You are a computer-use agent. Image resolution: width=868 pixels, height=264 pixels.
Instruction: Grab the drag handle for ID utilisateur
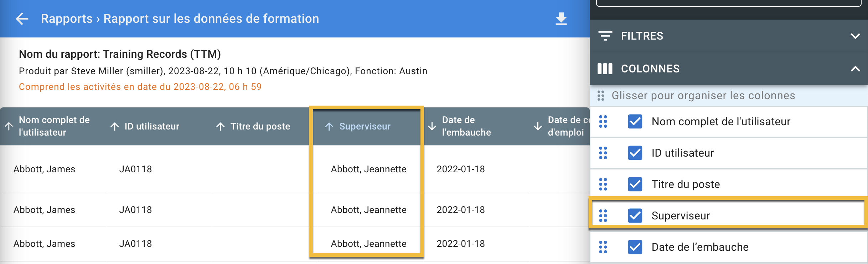[603, 153]
